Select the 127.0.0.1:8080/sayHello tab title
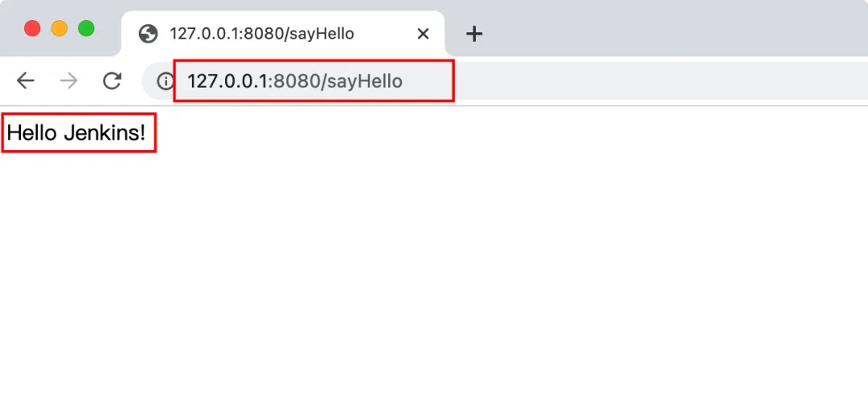Image resolution: width=868 pixels, height=400 pixels. [261, 35]
